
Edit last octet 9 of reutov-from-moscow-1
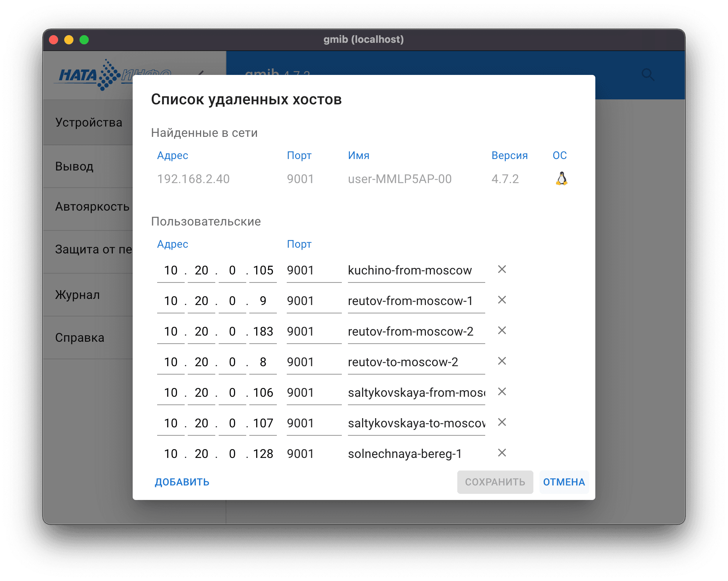[x=263, y=301]
